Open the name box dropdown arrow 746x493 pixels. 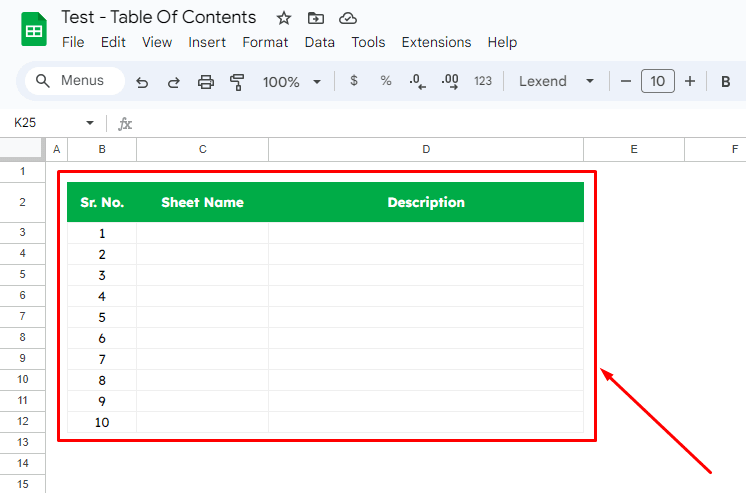click(x=89, y=123)
